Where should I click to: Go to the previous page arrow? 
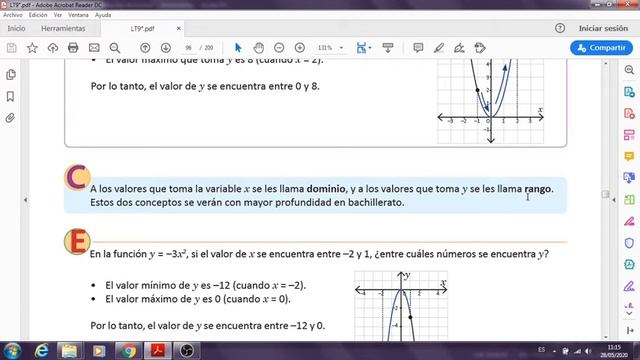(x=145, y=48)
